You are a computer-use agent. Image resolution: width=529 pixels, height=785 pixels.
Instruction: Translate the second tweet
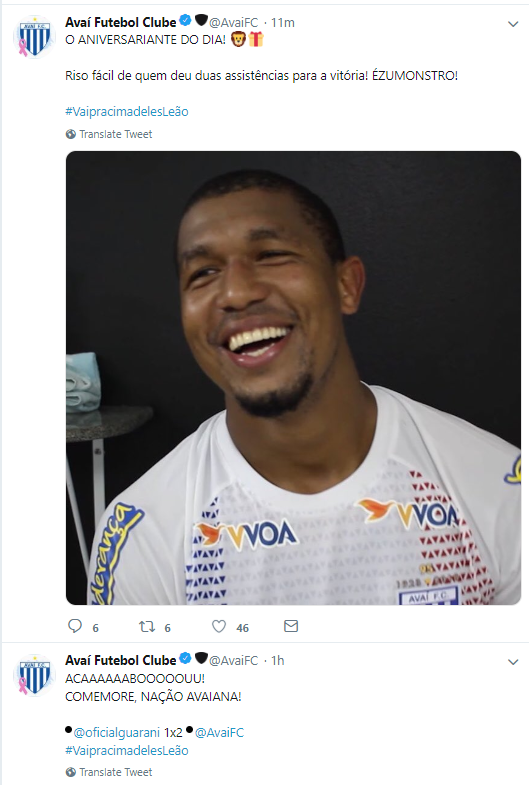click(x=109, y=772)
